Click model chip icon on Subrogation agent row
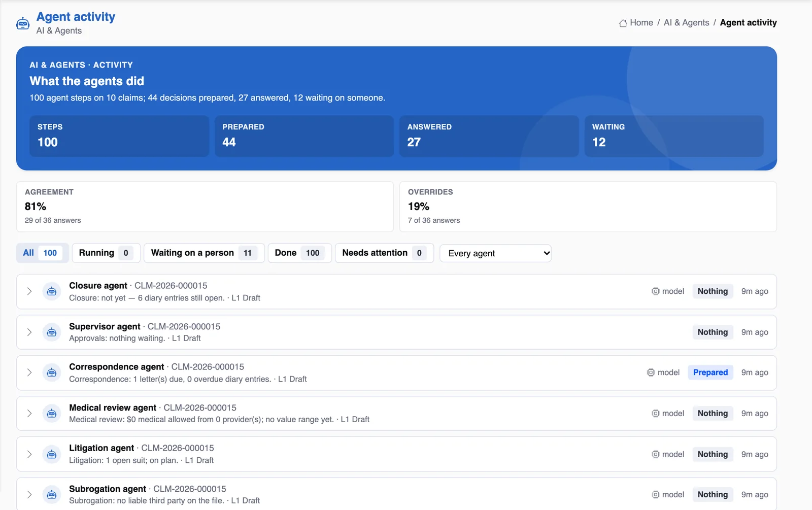Screen dimensions: 812x510 (x=656, y=494)
